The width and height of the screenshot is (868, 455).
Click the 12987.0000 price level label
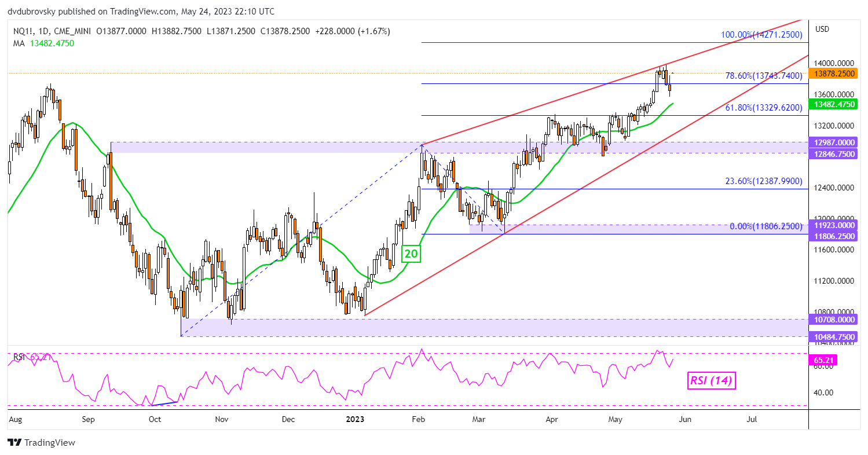click(834, 142)
